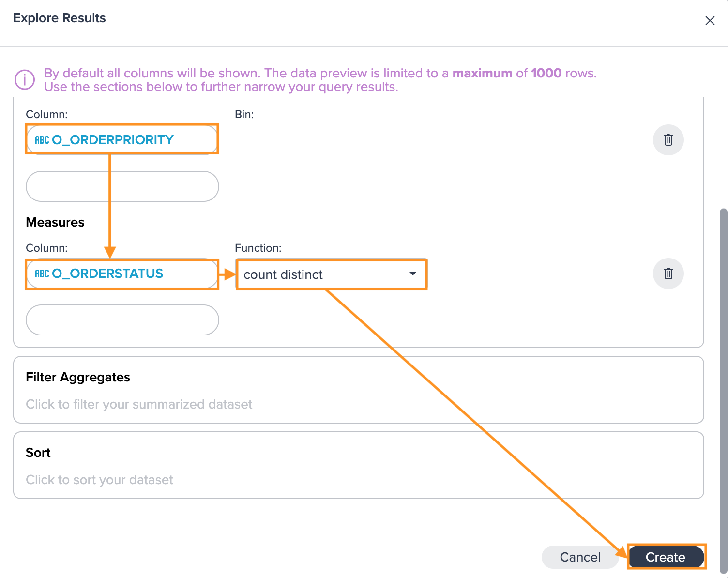Click the empty column field below O_ORDERPRIORITY
This screenshot has width=728, height=578.
[122, 186]
